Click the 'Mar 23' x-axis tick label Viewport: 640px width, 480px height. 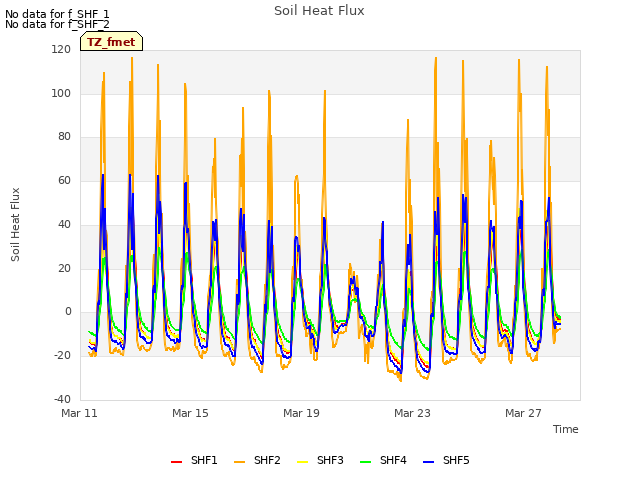[x=412, y=413]
